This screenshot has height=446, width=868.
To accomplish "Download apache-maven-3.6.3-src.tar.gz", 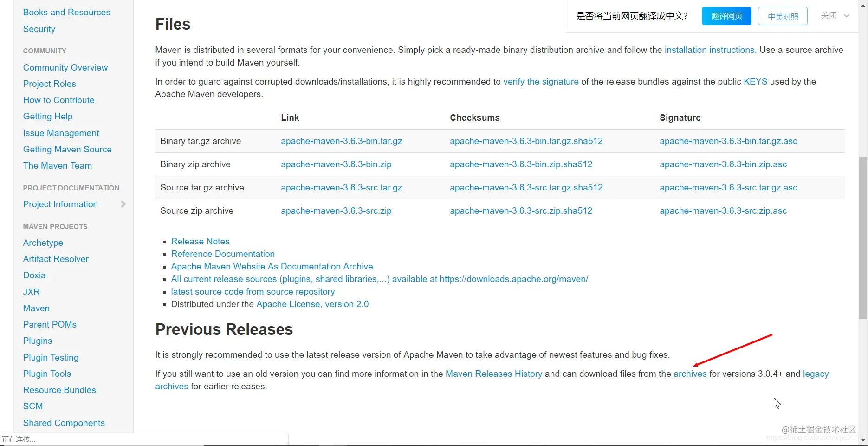I will click(342, 187).
